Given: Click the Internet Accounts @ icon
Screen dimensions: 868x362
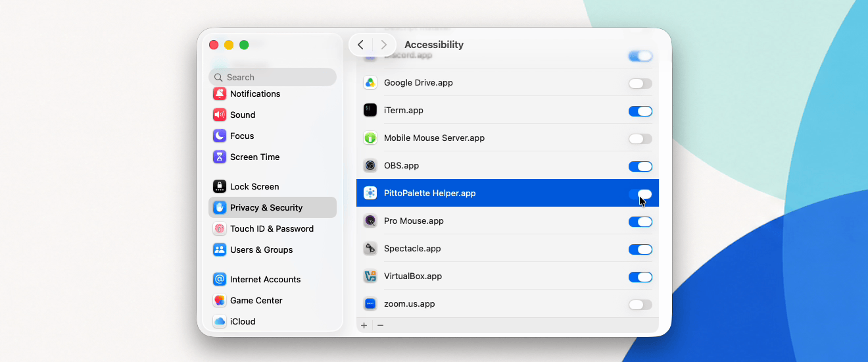Looking at the screenshot, I should (220, 279).
